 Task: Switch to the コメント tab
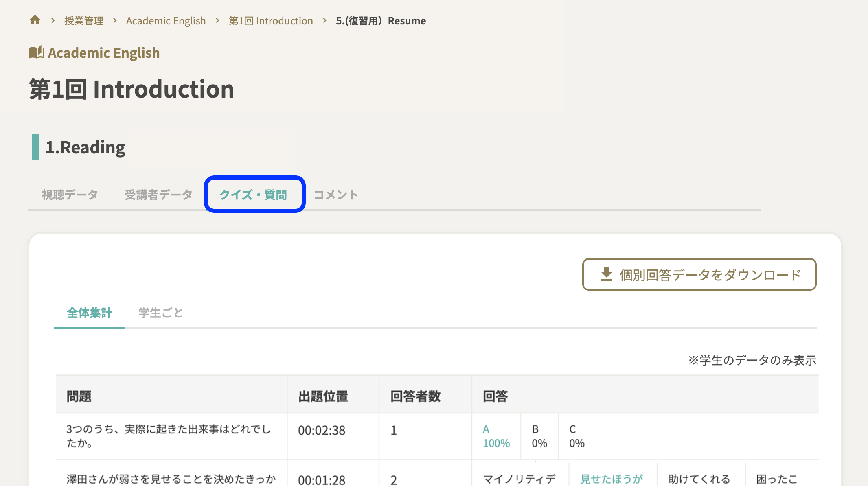(x=336, y=195)
